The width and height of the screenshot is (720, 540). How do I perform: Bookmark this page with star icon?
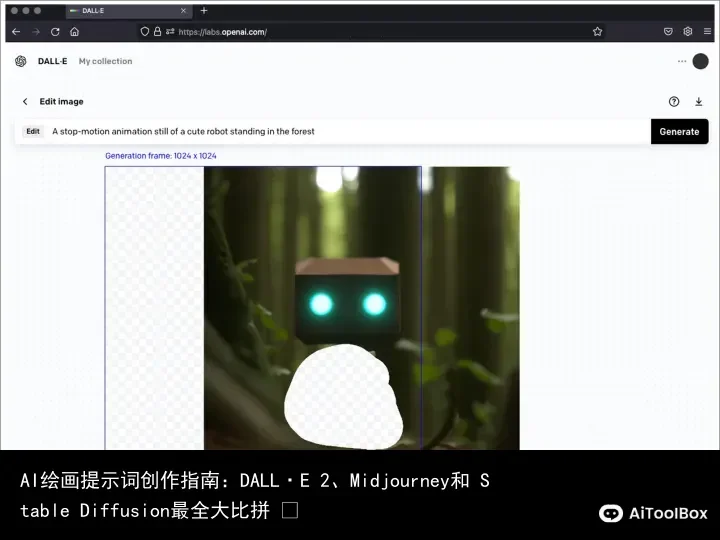(x=597, y=32)
